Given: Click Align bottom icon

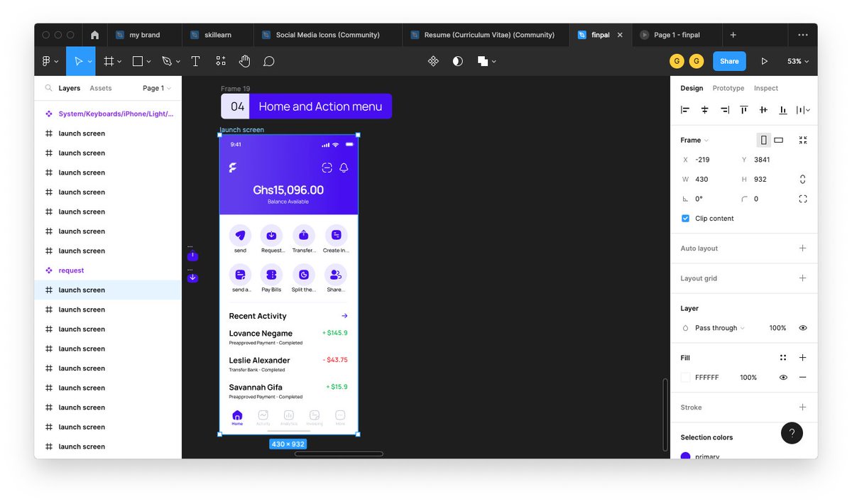Looking at the screenshot, I should pyautogui.click(x=783, y=110).
